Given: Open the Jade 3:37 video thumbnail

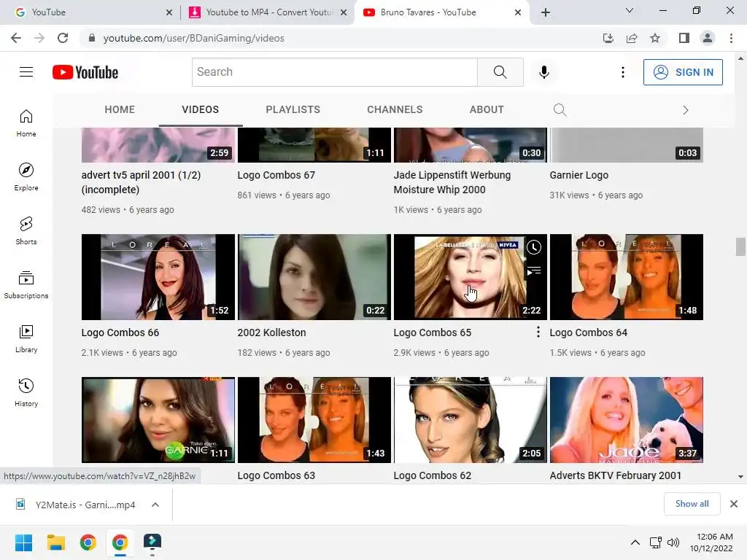Looking at the screenshot, I should click(627, 419).
